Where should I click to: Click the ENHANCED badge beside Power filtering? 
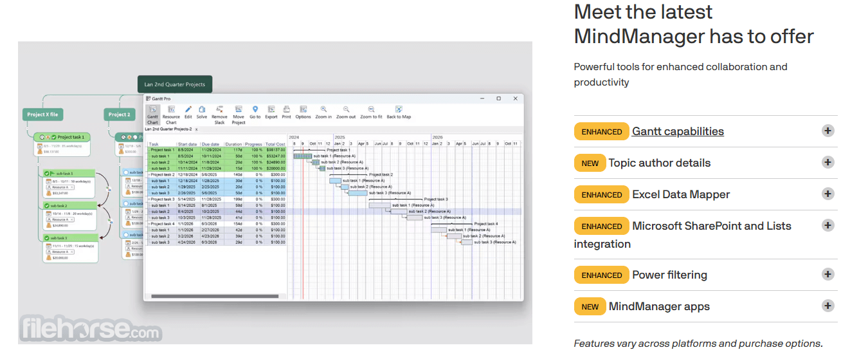601,275
